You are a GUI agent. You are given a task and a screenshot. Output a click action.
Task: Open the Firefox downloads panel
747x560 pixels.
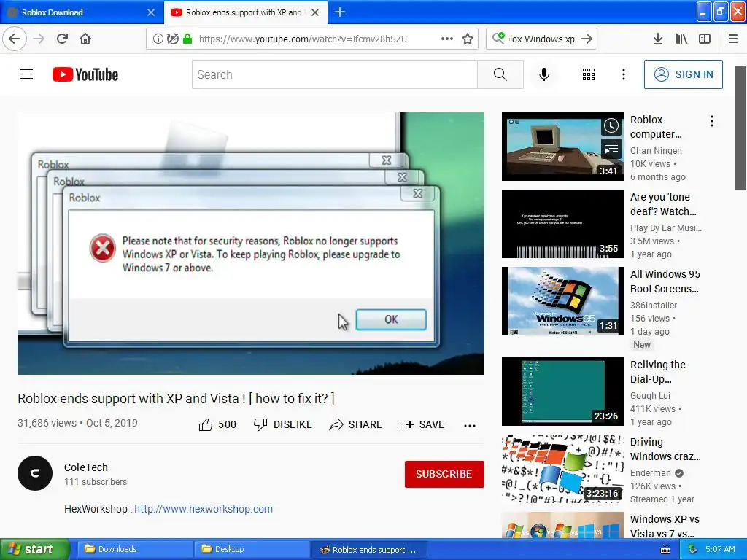coord(658,39)
